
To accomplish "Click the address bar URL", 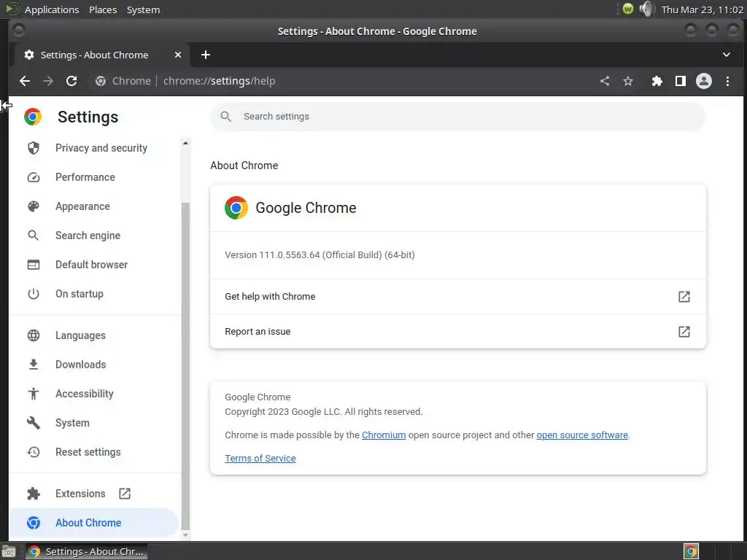I will click(219, 81).
